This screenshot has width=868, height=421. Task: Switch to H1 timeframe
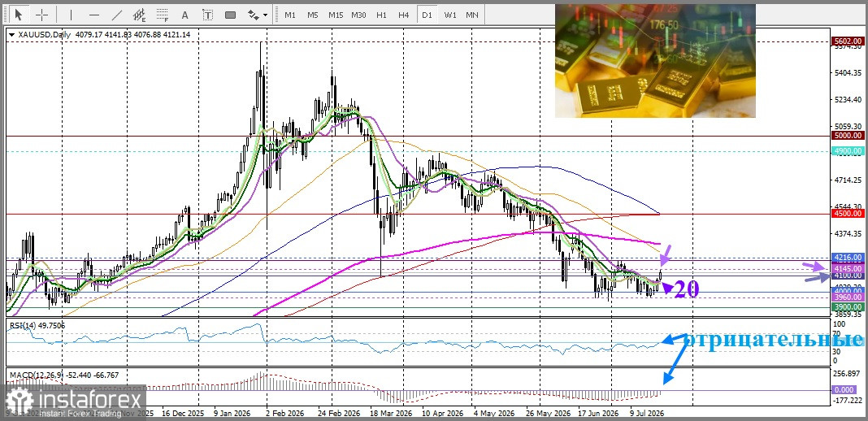point(381,15)
